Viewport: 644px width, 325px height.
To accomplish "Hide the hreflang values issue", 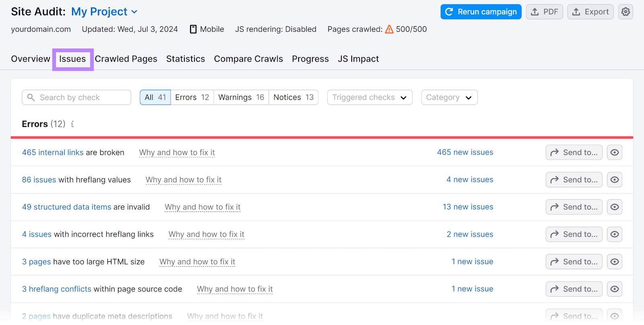I will tap(614, 180).
